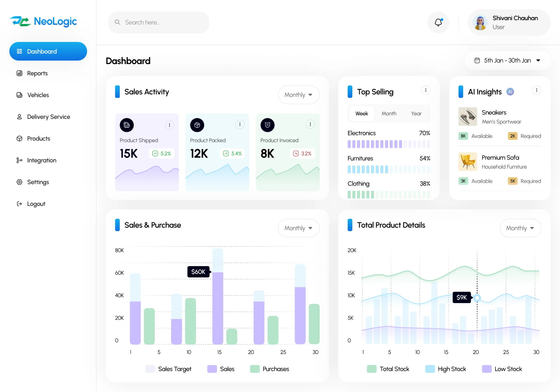The width and height of the screenshot is (560, 392).
Task: Open Shivani Chauhan's profile
Action: click(508, 22)
